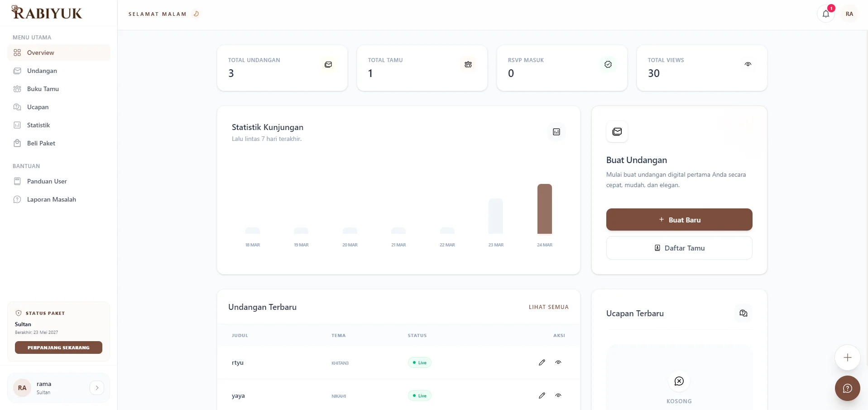Expand the rama user profile chevron
This screenshot has height=410, width=868.
point(97,388)
